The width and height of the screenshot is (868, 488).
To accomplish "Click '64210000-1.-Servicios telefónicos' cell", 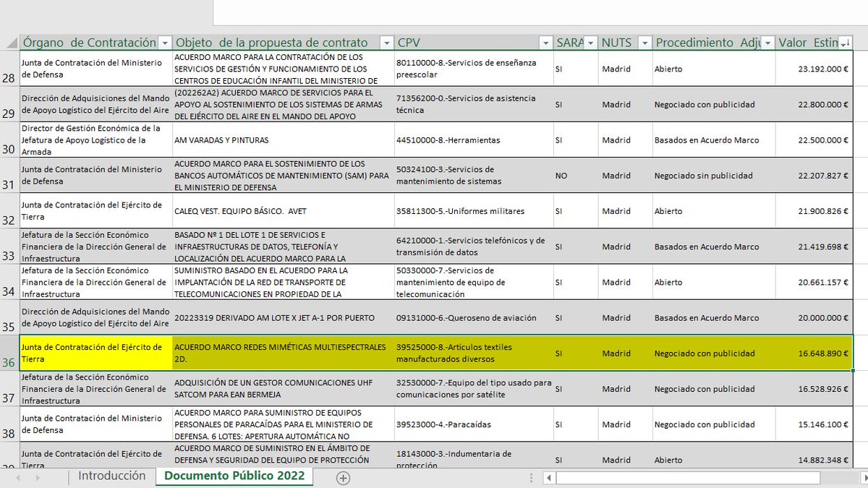I will 474,246.
